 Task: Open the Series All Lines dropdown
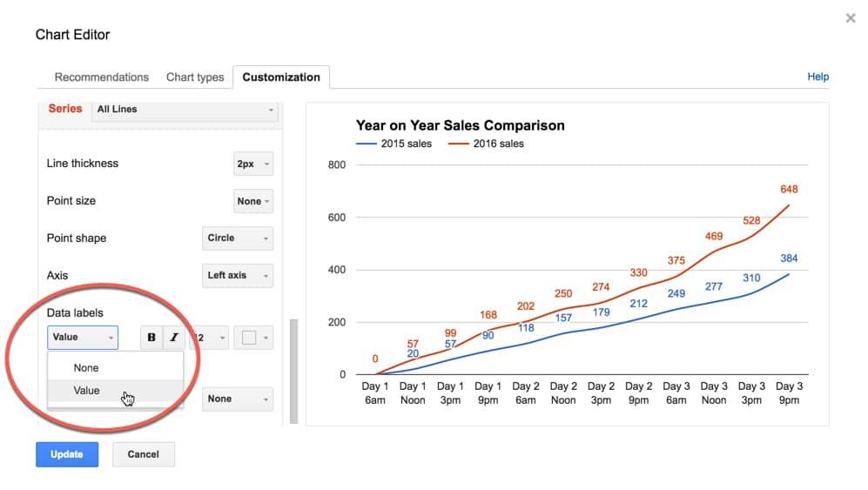(185, 110)
